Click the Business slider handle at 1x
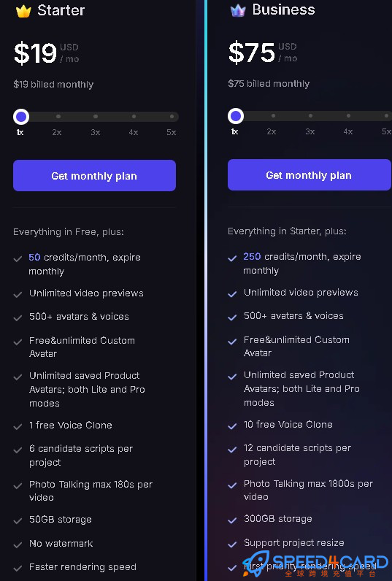392x581 pixels. pos(236,116)
